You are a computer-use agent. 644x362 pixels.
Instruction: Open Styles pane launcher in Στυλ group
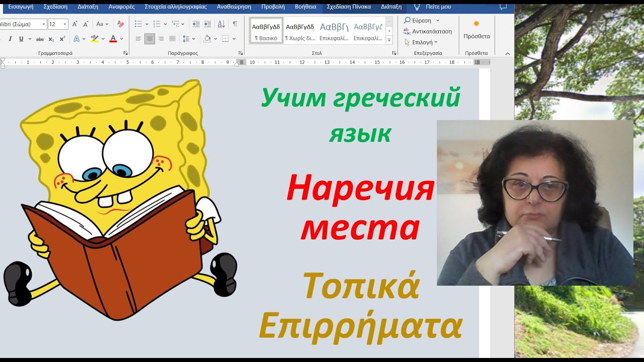coord(394,53)
